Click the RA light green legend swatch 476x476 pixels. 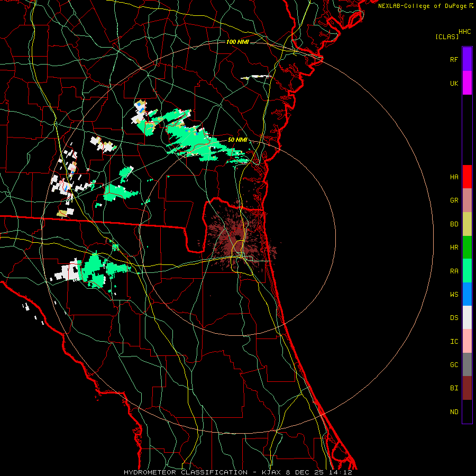click(467, 271)
